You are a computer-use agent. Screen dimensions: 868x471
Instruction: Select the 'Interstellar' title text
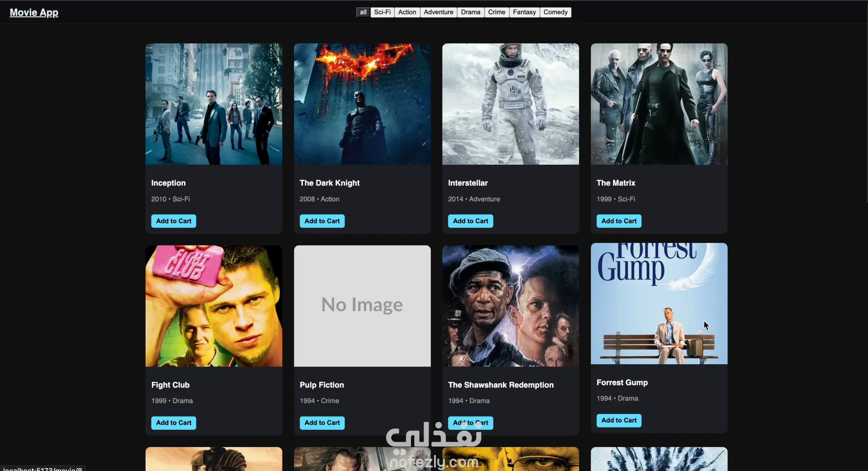click(468, 183)
